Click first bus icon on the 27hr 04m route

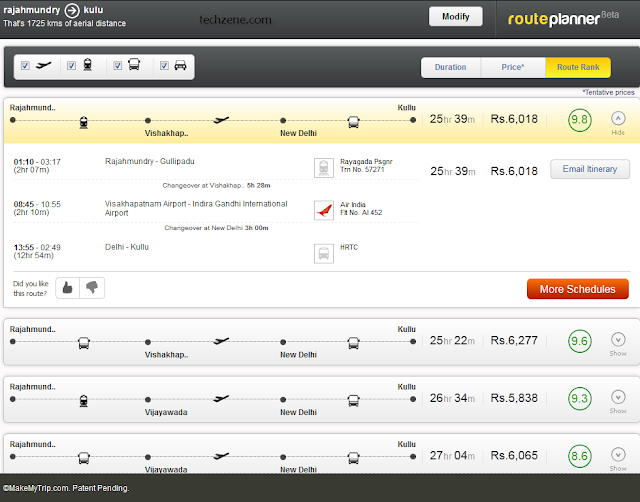pos(84,458)
